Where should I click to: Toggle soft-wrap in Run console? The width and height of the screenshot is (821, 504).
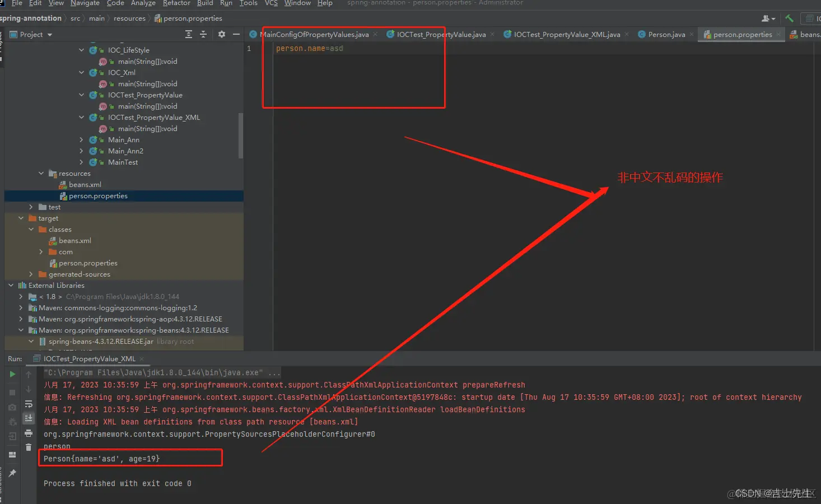pyautogui.click(x=29, y=404)
